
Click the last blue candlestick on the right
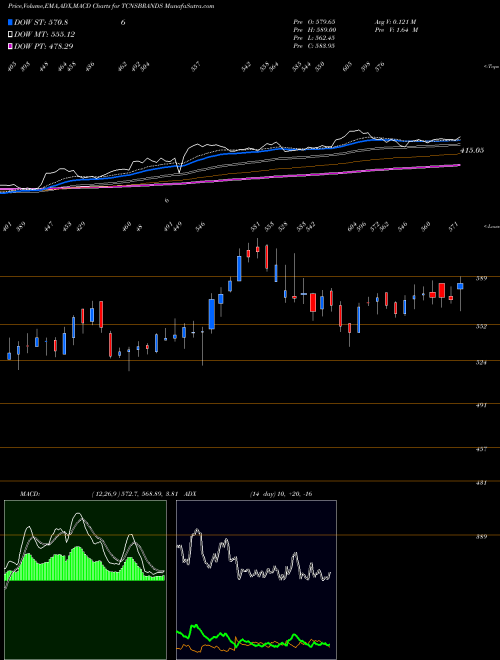tap(460, 286)
